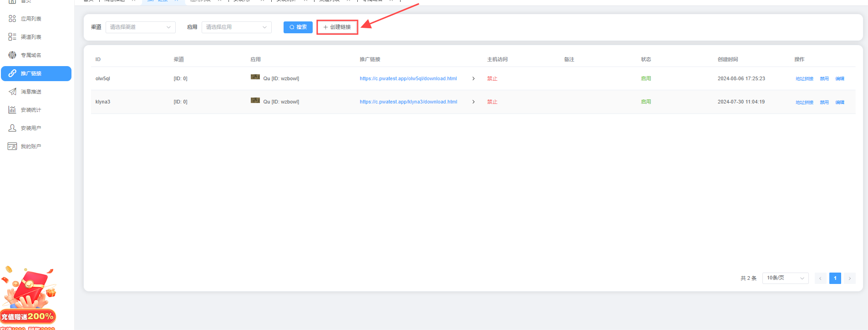This screenshot has width=868, height=330.
Task: Open 我的账户 account icon
Action: coord(12,146)
